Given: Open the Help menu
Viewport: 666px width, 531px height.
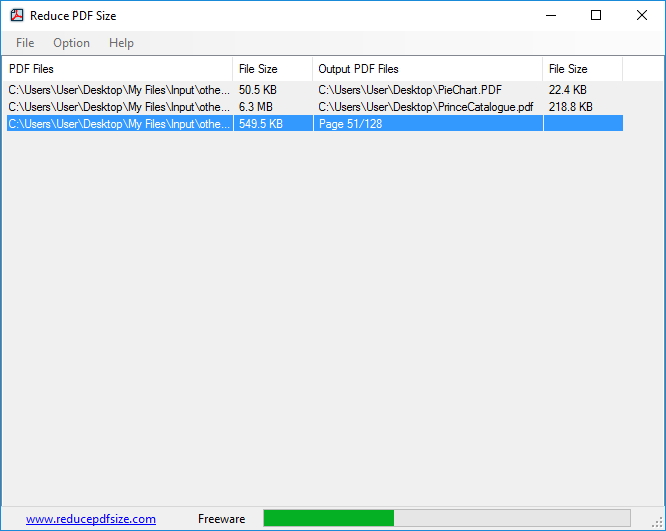Looking at the screenshot, I should point(121,43).
